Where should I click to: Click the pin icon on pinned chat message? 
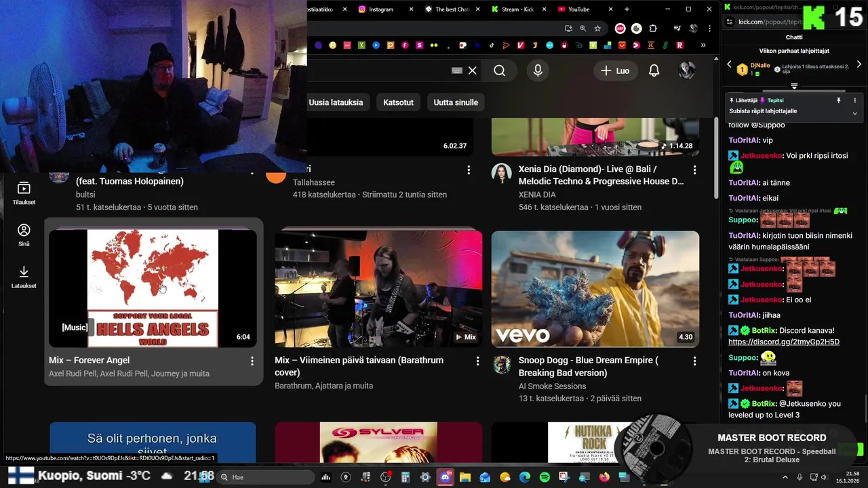pos(838,100)
